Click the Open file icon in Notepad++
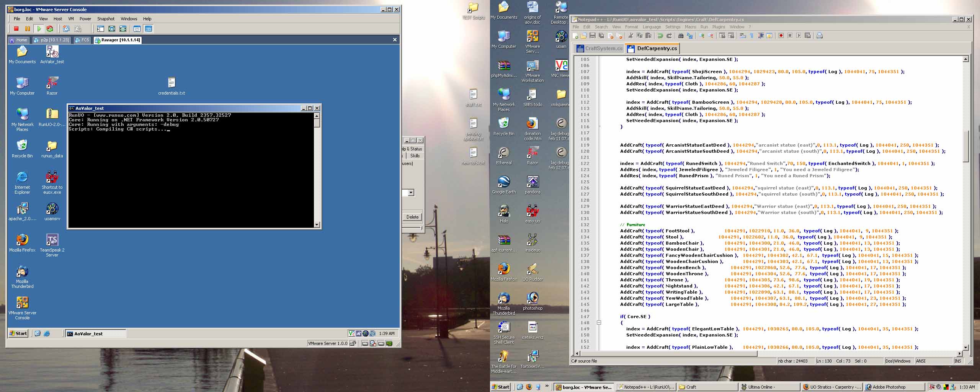Screen dimensions: 980x392 pos(584,36)
